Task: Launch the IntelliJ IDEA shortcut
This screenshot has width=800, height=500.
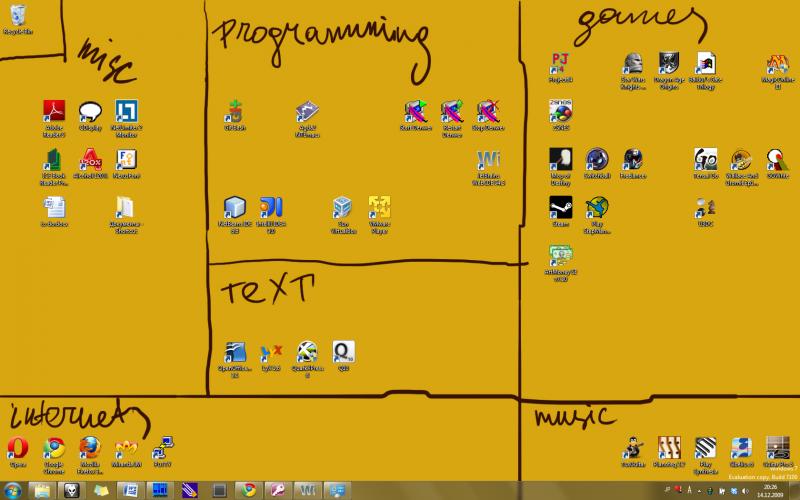Action: coord(271,208)
